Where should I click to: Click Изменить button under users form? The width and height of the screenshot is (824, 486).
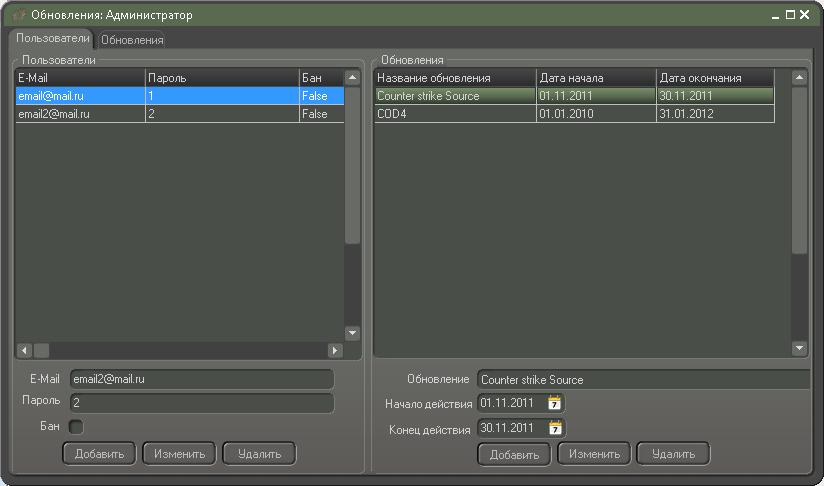(x=179, y=454)
